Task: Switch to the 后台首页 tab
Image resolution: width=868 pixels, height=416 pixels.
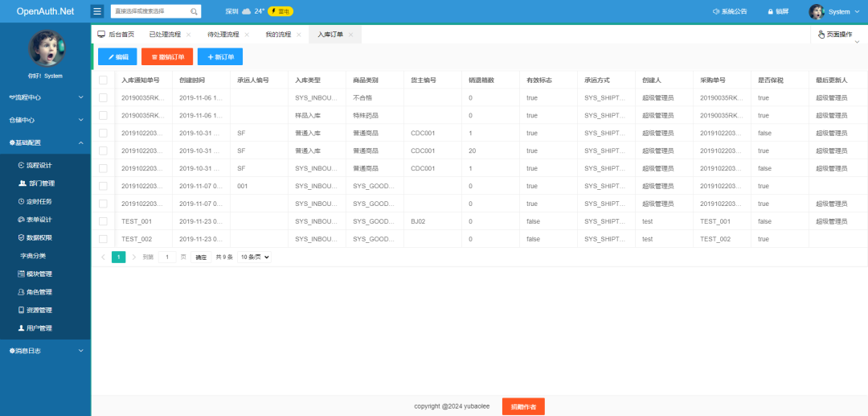Action: click(116, 35)
